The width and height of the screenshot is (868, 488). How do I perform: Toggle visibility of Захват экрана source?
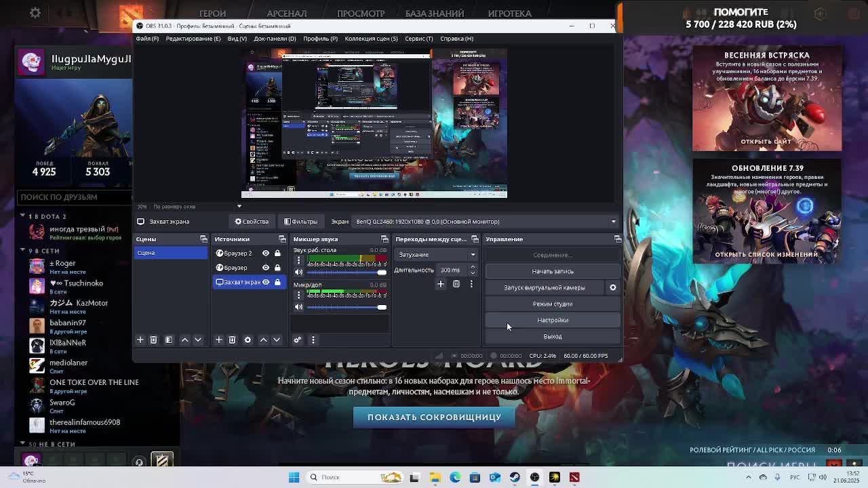(266, 282)
